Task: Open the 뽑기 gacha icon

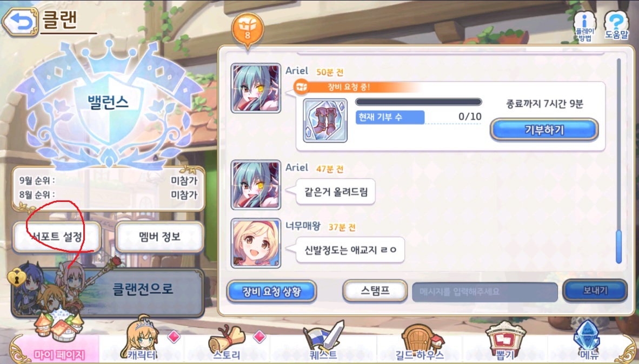Action: click(x=505, y=341)
